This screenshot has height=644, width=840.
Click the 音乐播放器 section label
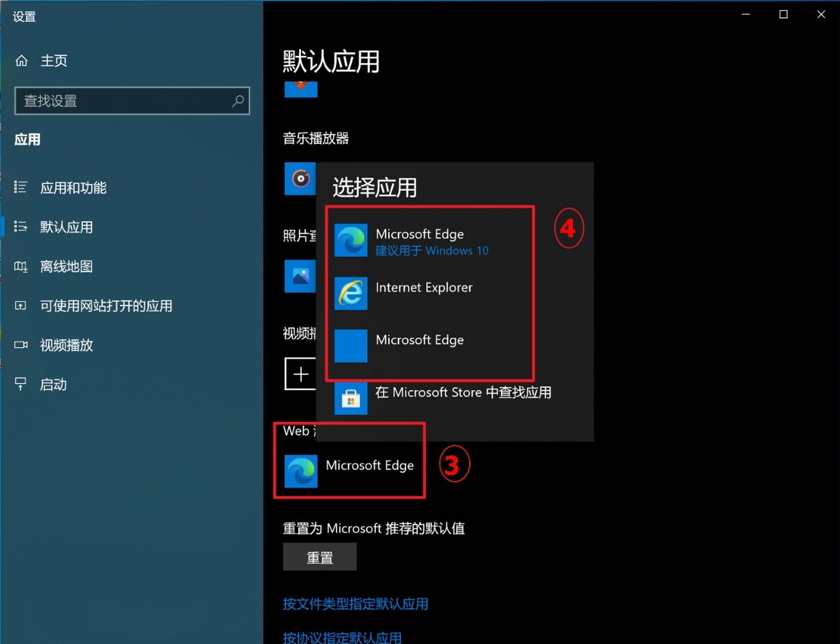(x=316, y=138)
